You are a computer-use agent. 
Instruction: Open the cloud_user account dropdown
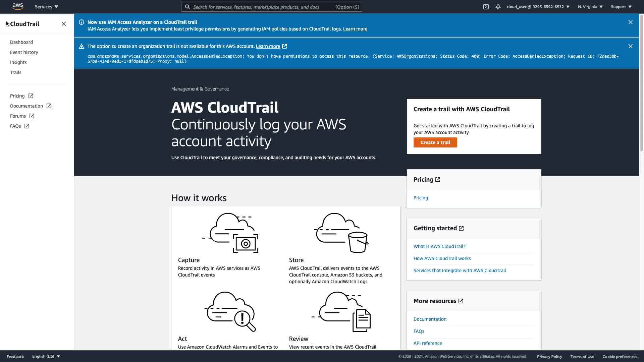coord(538,7)
